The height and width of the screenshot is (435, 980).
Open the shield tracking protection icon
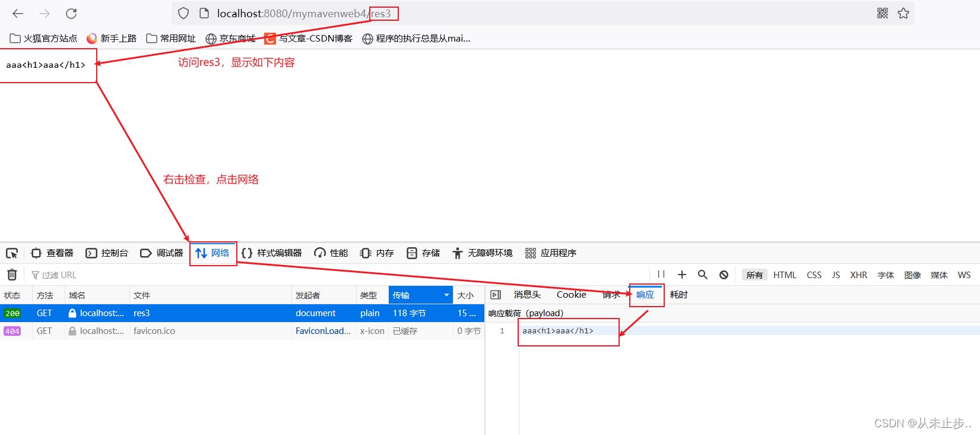[183, 13]
